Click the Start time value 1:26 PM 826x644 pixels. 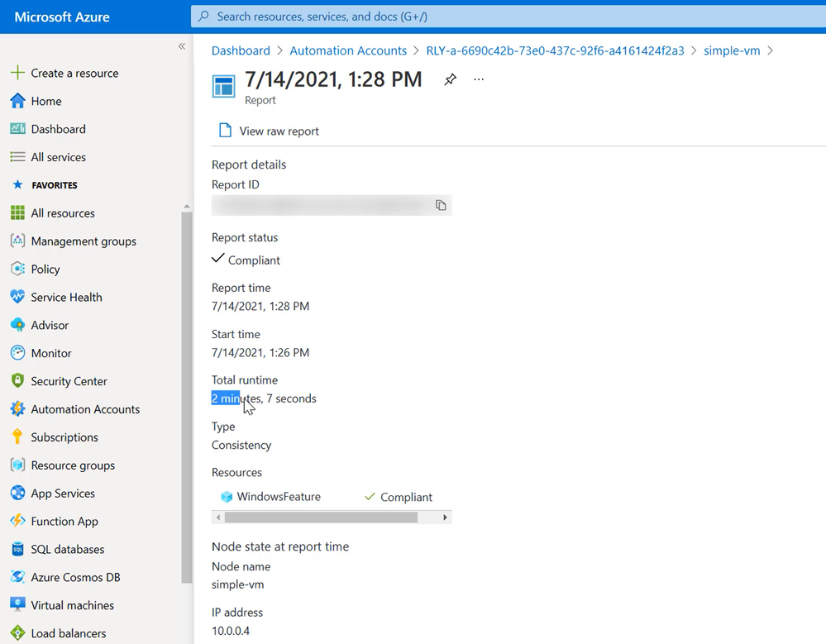[x=260, y=352]
